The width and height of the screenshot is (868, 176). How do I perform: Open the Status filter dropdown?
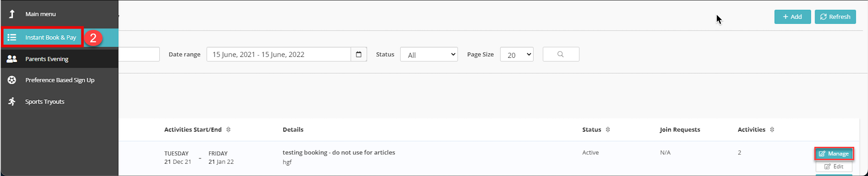click(x=429, y=55)
